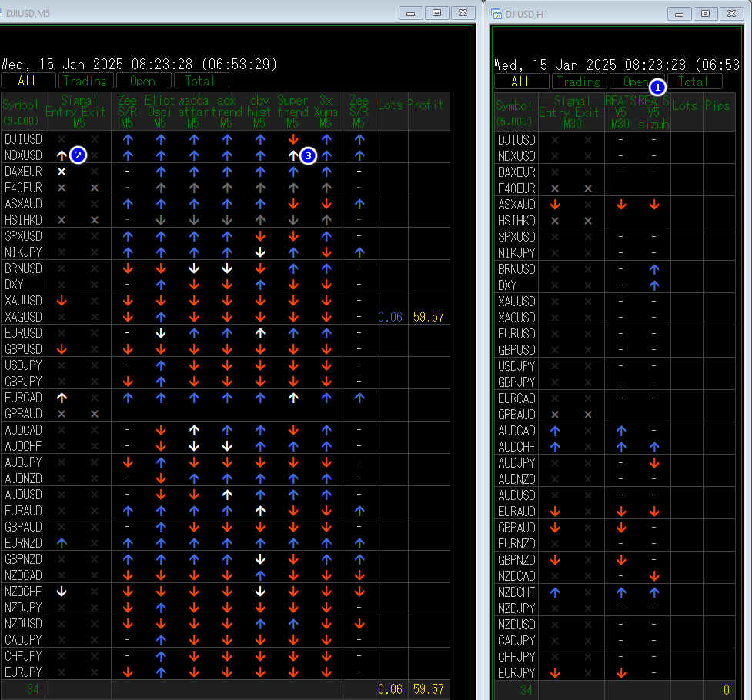This screenshot has height=700, width=752.
Task: Click the chart icon in the DJIUSD,H1 title bar
Action: click(496, 13)
